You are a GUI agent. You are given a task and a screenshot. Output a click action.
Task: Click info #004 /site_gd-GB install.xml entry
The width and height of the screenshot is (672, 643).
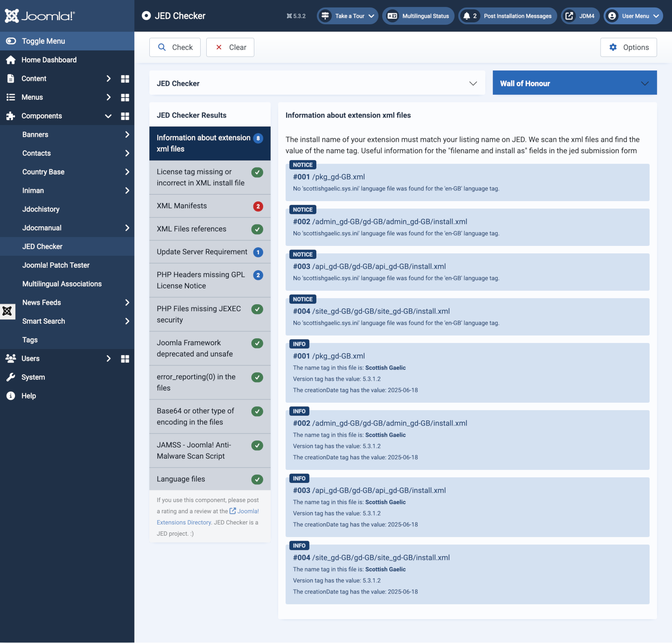click(x=468, y=574)
